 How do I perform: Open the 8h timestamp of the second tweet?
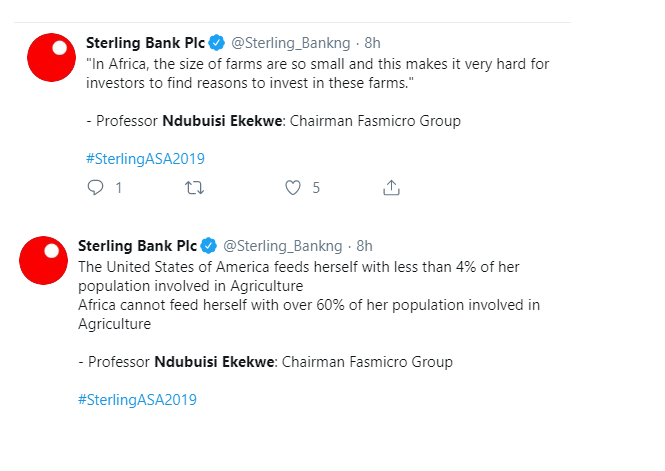pyautogui.click(x=364, y=246)
